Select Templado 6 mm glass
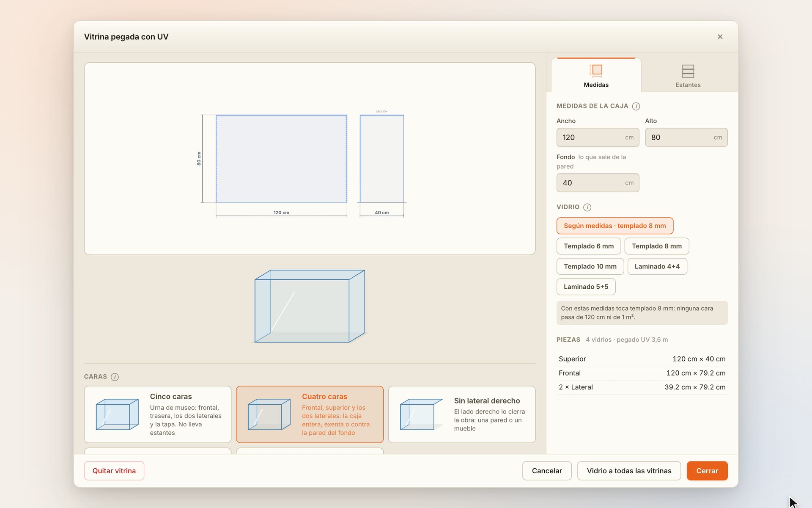The width and height of the screenshot is (812, 508). [x=588, y=246]
